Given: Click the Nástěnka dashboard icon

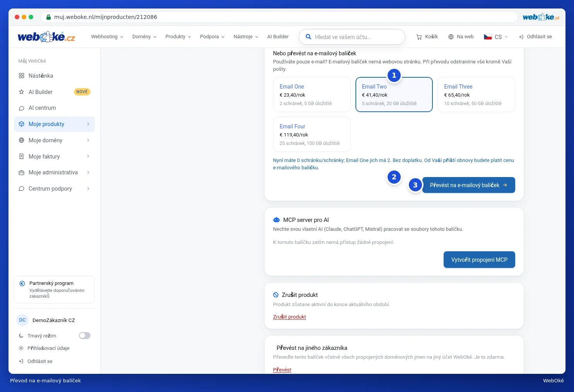Looking at the screenshot, I should point(22,76).
